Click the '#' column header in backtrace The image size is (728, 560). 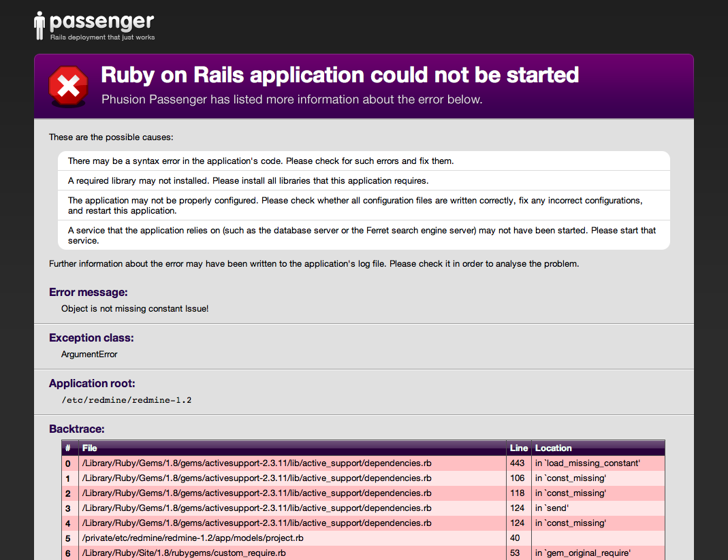tap(68, 448)
